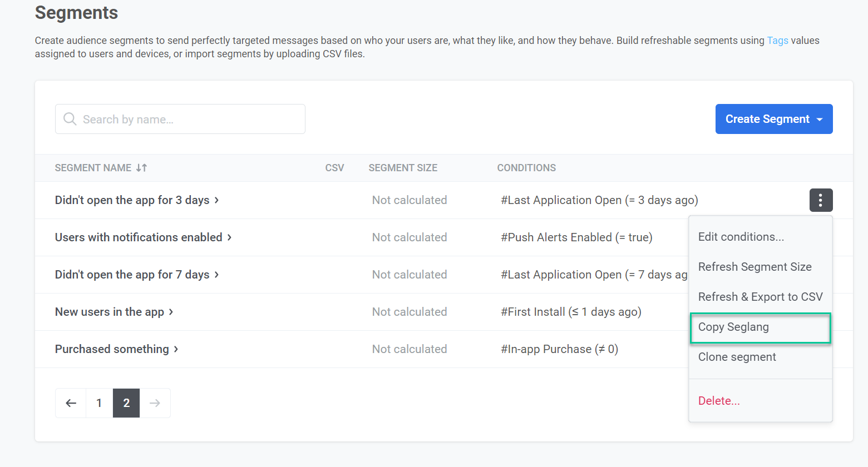868x467 pixels.
Task: Click the search magnifier icon
Action: (70, 119)
